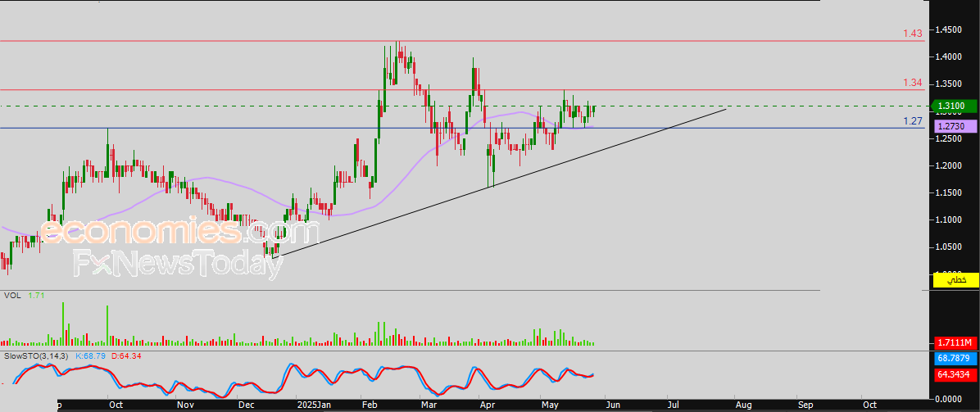Click the VOL indicator label
This screenshot has height=412, width=980.
point(12,294)
